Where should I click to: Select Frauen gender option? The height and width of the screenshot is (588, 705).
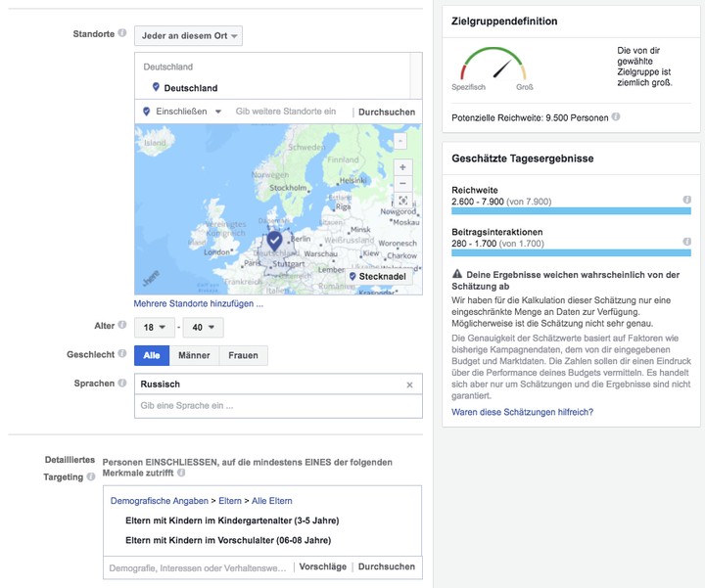point(243,355)
